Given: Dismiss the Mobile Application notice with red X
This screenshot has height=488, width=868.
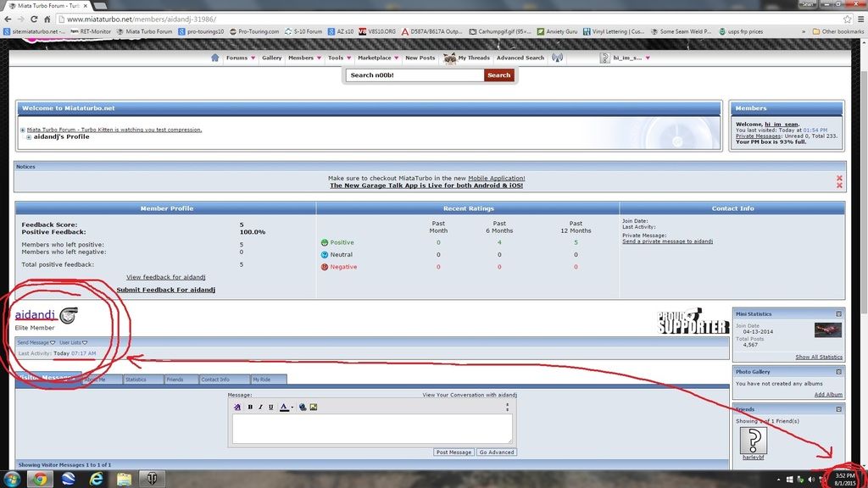Looking at the screenshot, I should (x=839, y=178).
